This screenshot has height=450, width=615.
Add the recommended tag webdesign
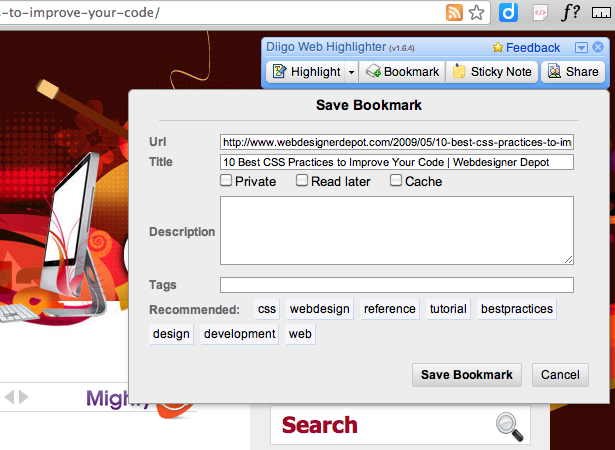320,309
